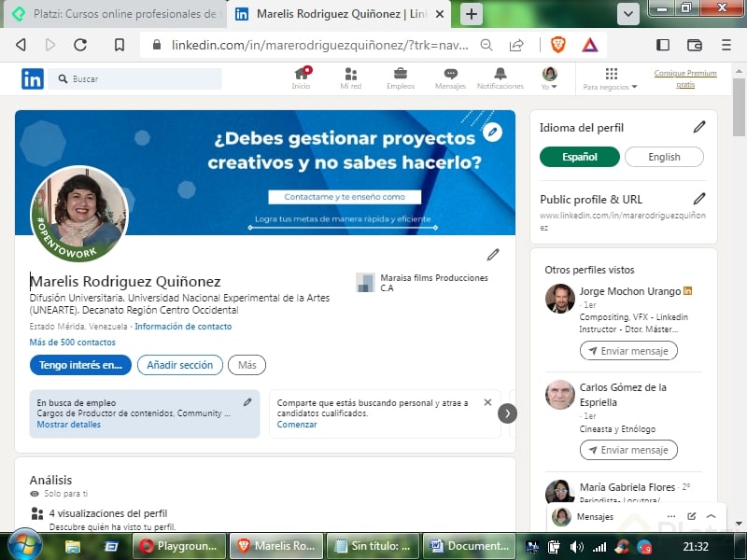
Task: Bookmark this page icon
Action: [x=120, y=45]
